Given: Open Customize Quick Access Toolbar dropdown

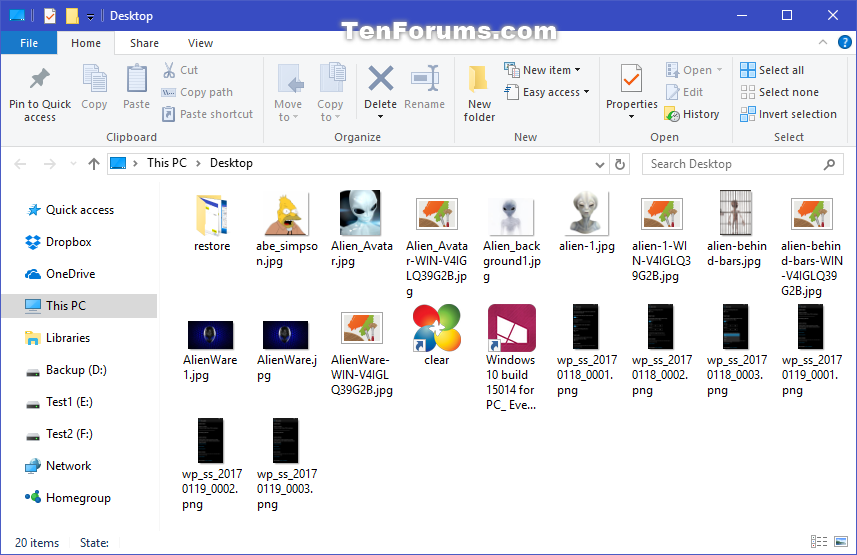Looking at the screenshot, I should tap(90, 16).
